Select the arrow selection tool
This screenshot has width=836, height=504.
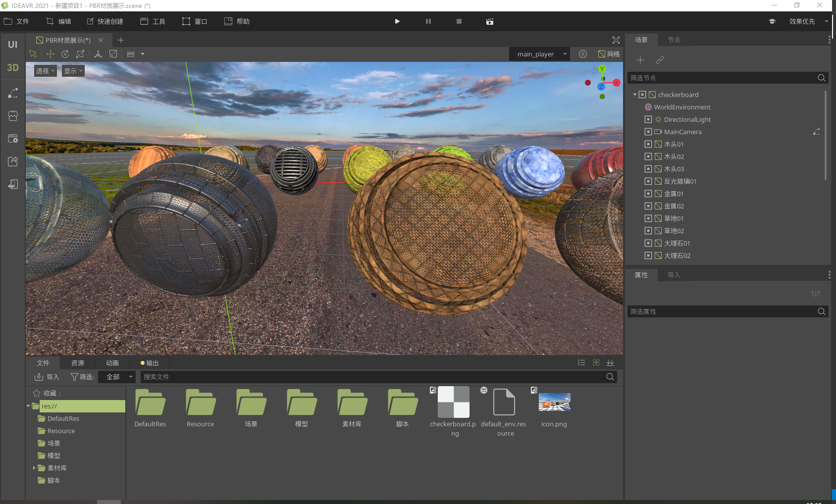pos(33,54)
